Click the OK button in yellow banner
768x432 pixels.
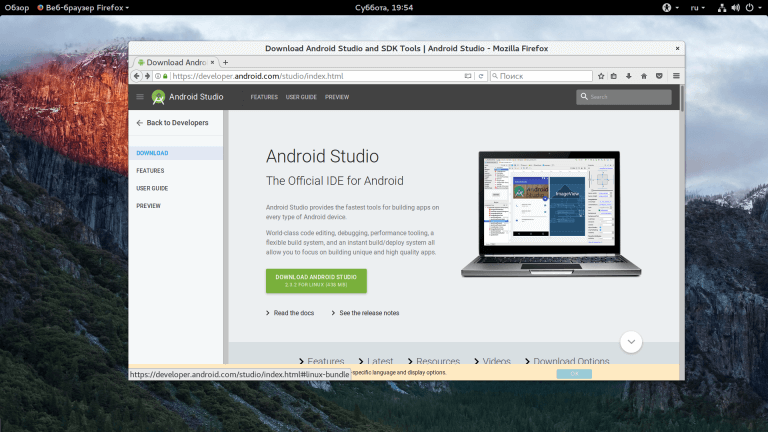(x=574, y=374)
